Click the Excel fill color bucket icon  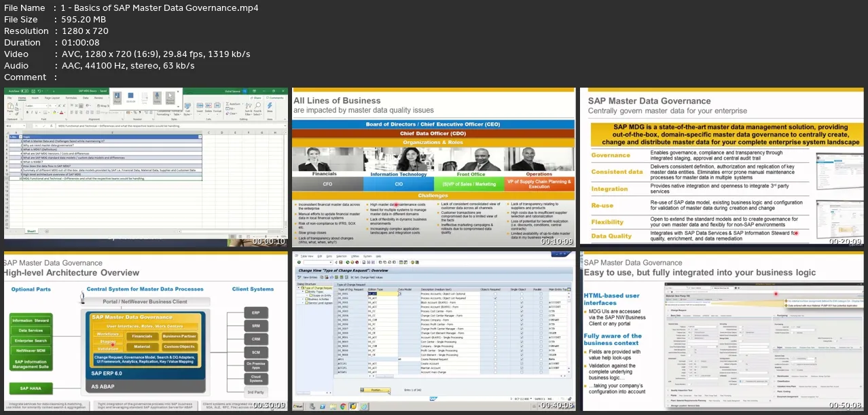pyautogui.click(x=54, y=112)
